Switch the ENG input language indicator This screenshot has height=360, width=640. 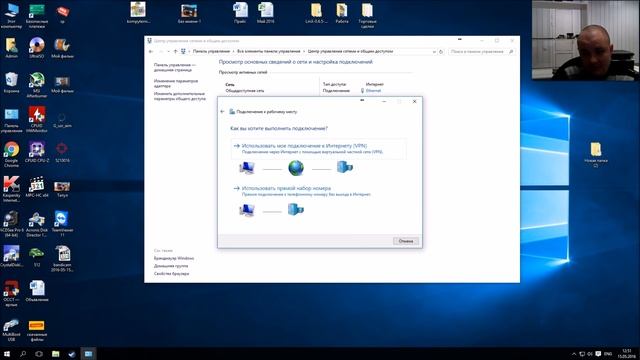[608, 354]
